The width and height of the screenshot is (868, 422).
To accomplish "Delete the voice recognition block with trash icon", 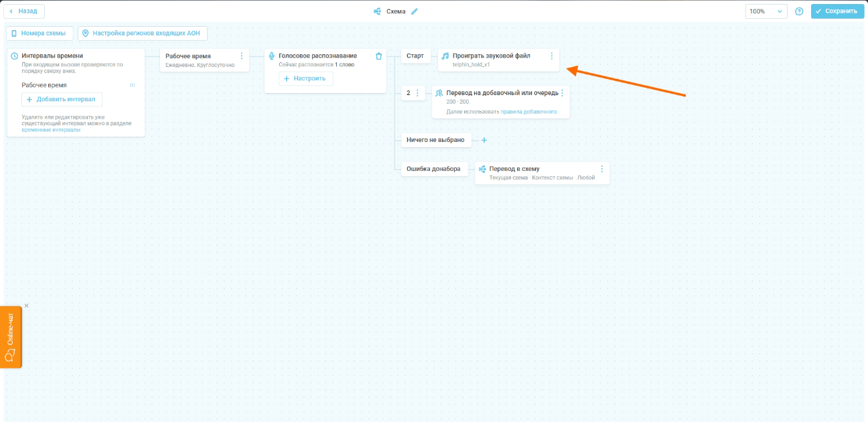I will click(378, 56).
